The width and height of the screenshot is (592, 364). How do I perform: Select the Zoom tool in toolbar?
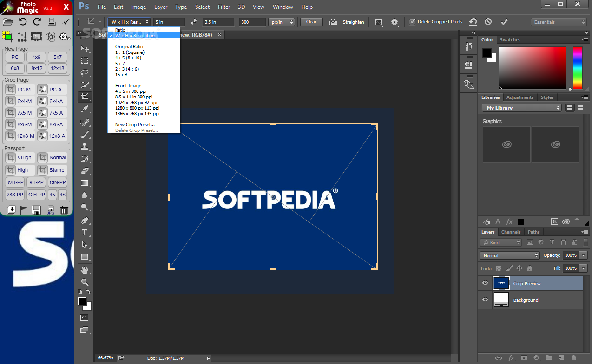pyautogui.click(x=85, y=282)
